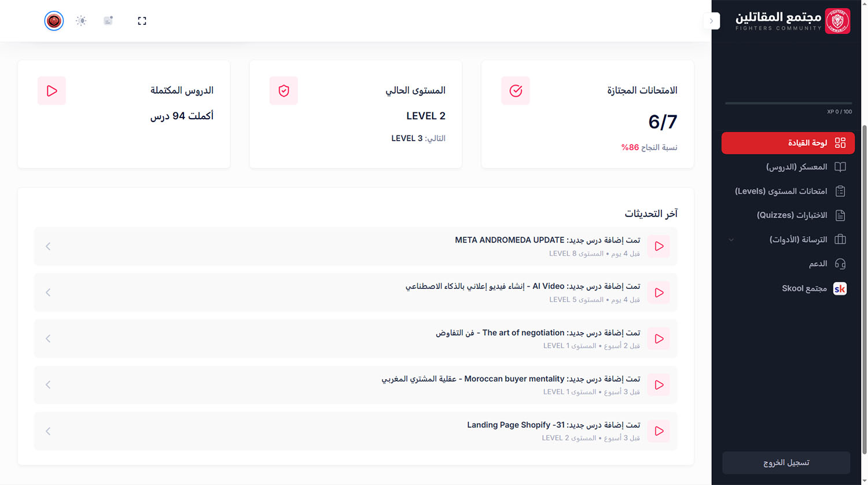Collapse the sidebar with the arrow toggle
This screenshot has height=485, width=868.
(712, 21)
